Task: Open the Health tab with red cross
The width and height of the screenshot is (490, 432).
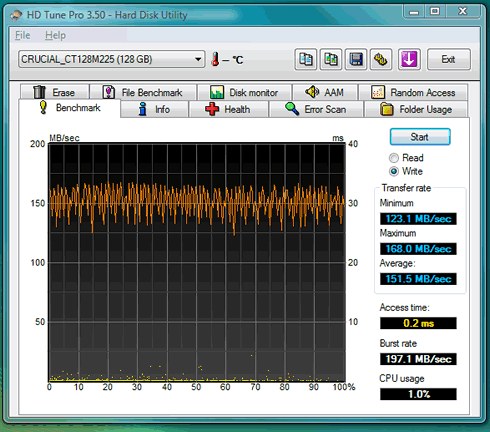Action: pyautogui.click(x=228, y=109)
